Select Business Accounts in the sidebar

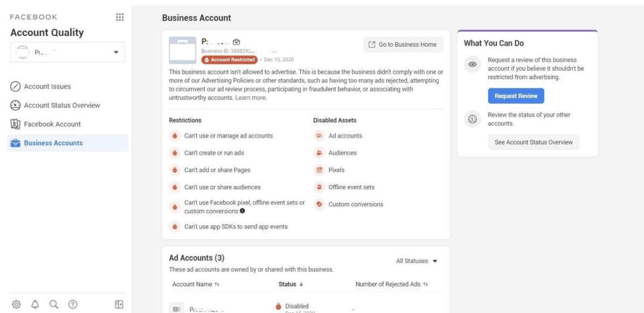68,143
